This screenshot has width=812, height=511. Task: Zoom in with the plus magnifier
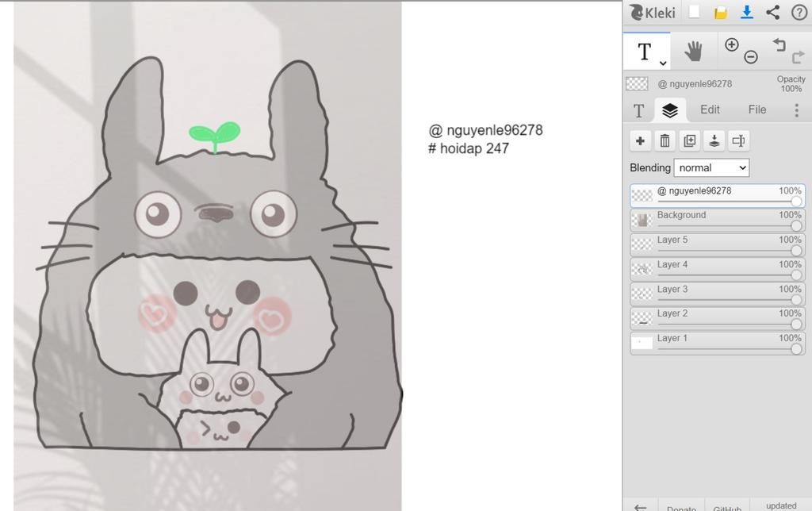click(731, 45)
